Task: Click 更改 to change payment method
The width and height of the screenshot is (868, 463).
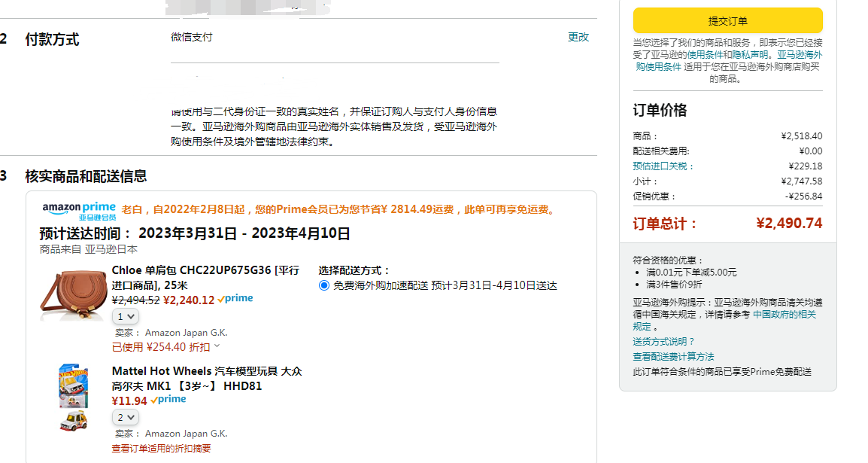Action: (x=578, y=37)
